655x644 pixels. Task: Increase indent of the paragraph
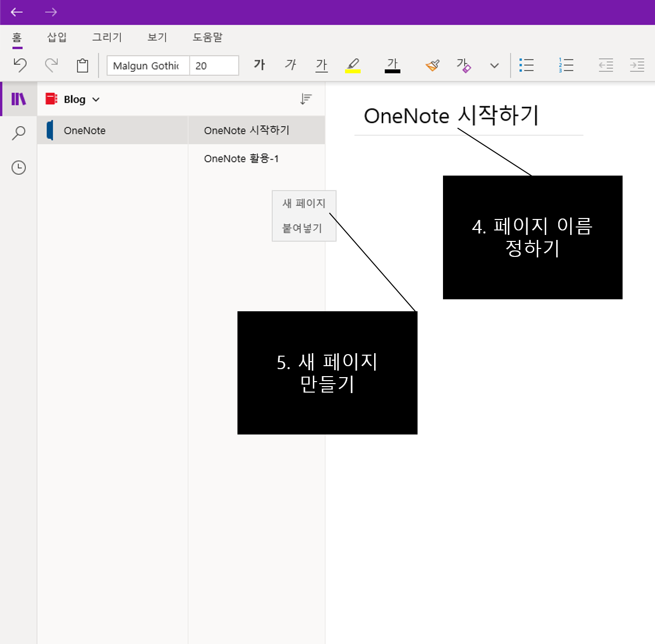coord(637,65)
